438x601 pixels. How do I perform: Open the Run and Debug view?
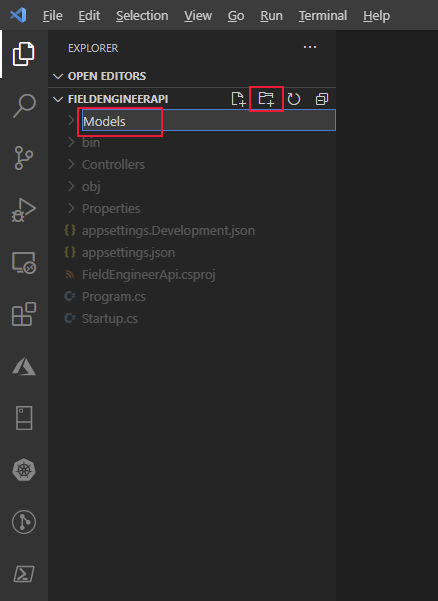coord(24,210)
